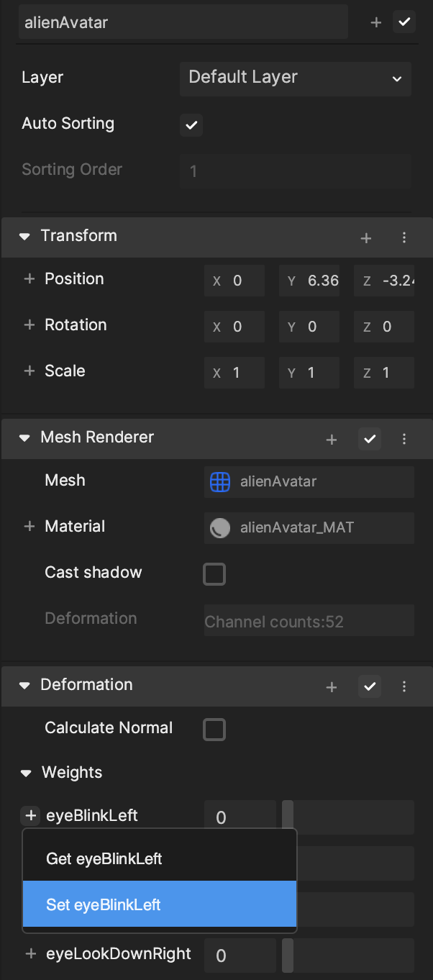Click the plus icon in Deformation header
The height and width of the screenshot is (980, 433).
coord(332,686)
